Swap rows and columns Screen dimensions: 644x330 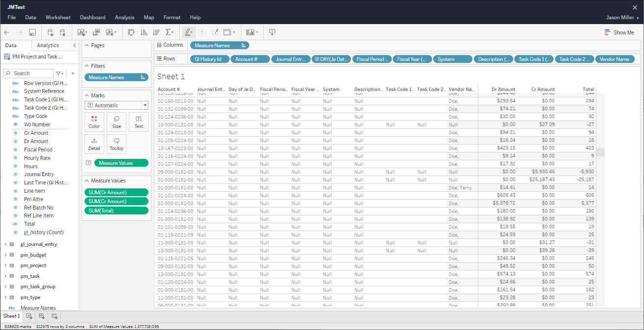pos(131,32)
